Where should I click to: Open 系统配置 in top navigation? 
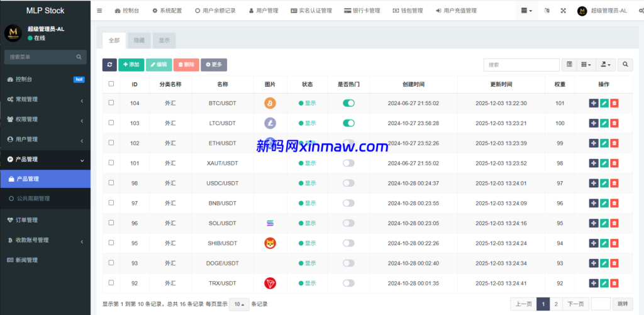click(x=167, y=11)
